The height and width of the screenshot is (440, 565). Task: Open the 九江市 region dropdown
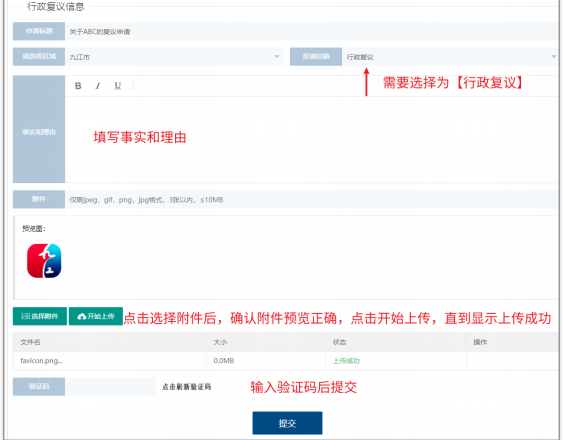coord(174,57)
